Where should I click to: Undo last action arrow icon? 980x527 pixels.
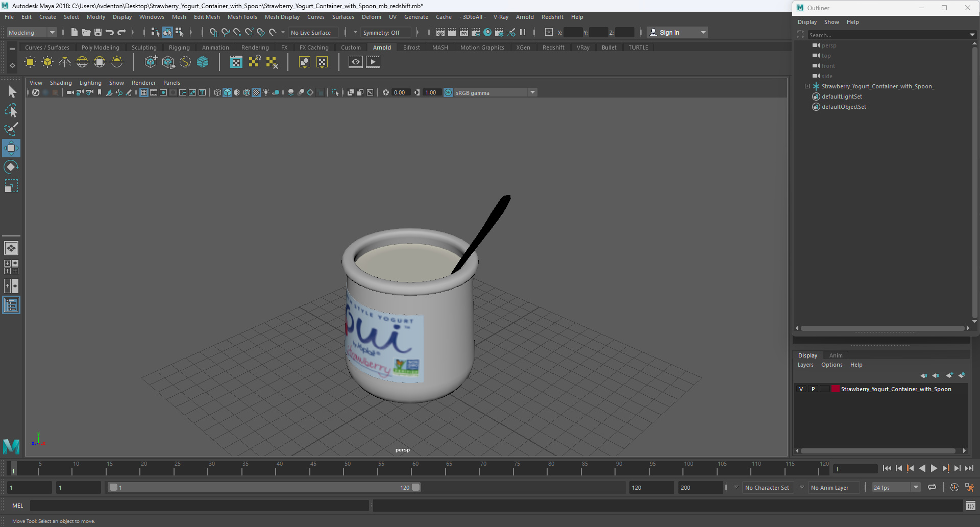pyautogui.click(x=110, y=32)
